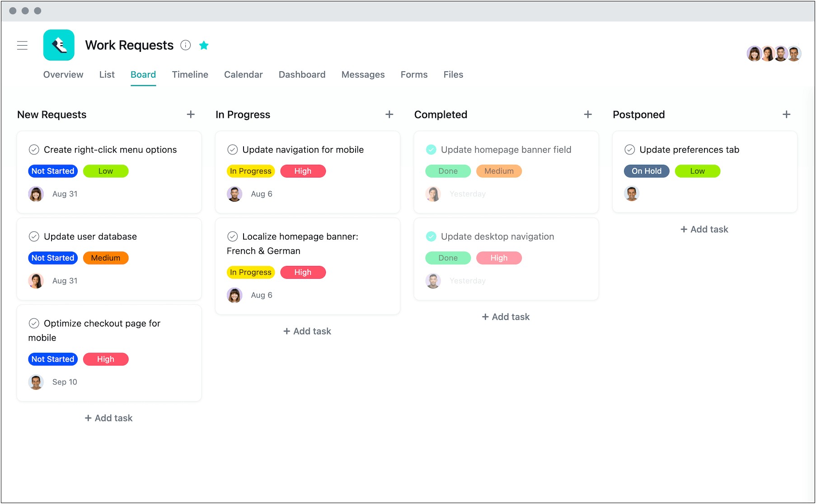
Task: Switch to the Overview tab
Action: (x=63, y=75)
